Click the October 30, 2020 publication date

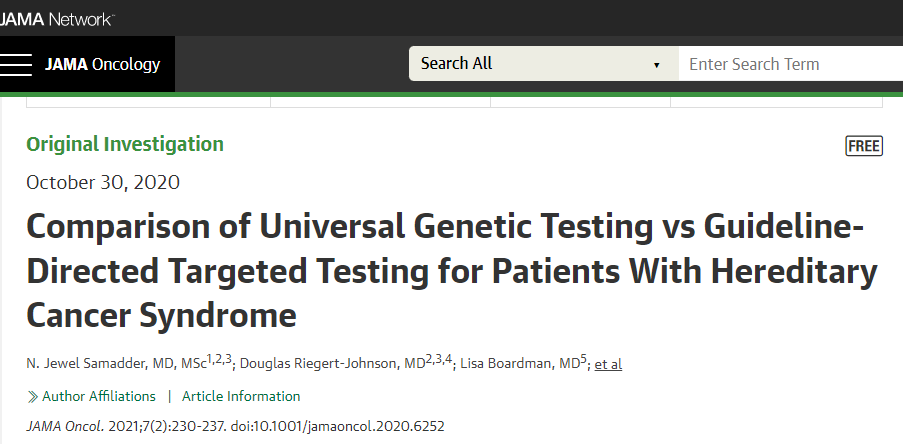pos(103,182)
